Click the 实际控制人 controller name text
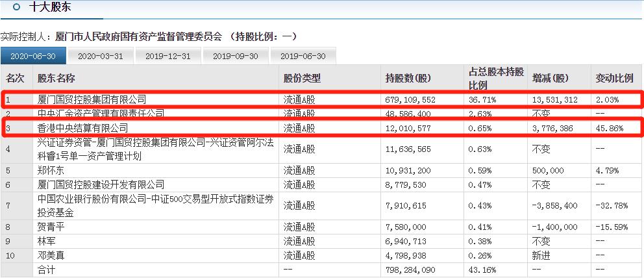This screenshot has width=644, height=278. coord(138,36)
